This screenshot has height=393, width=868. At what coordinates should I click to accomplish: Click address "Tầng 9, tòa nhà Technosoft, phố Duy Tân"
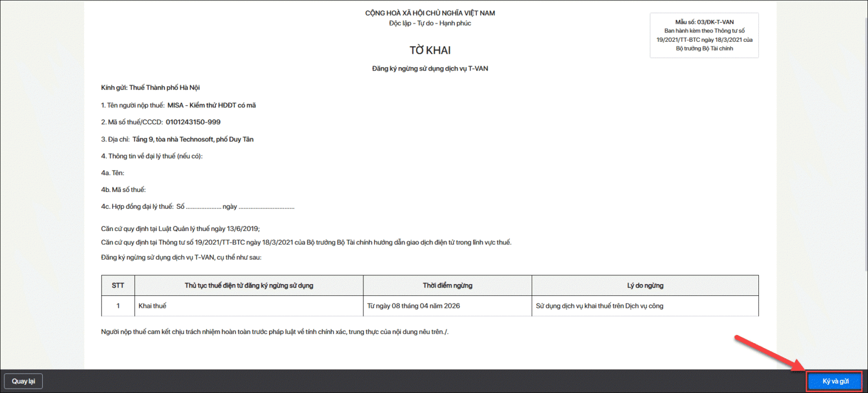[x=193, y=139]
